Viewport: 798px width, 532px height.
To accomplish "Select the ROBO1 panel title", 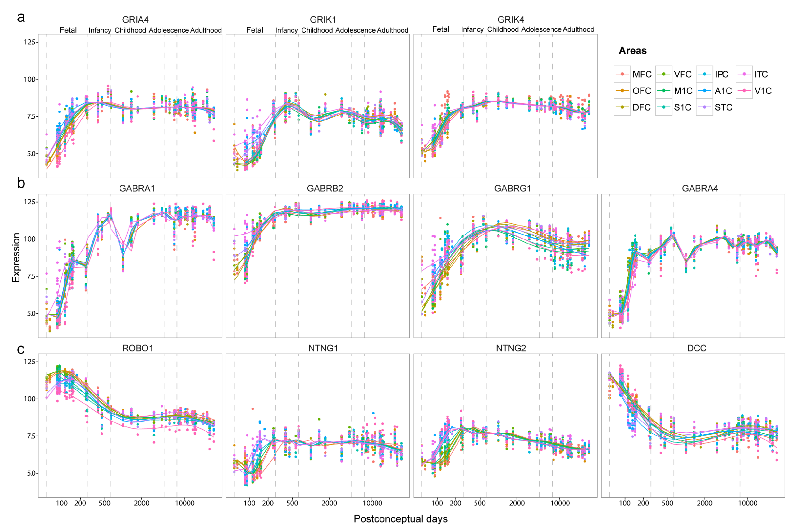I will 137,348.
